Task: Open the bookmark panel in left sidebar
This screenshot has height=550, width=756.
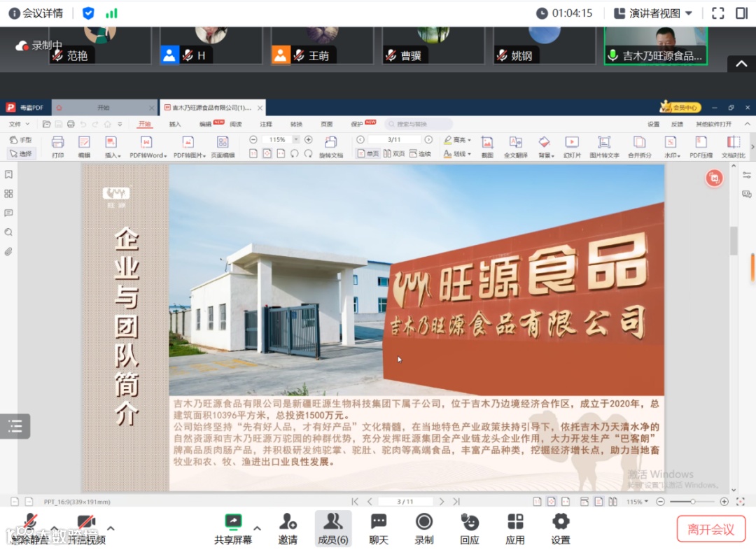Action: point(8,174)
